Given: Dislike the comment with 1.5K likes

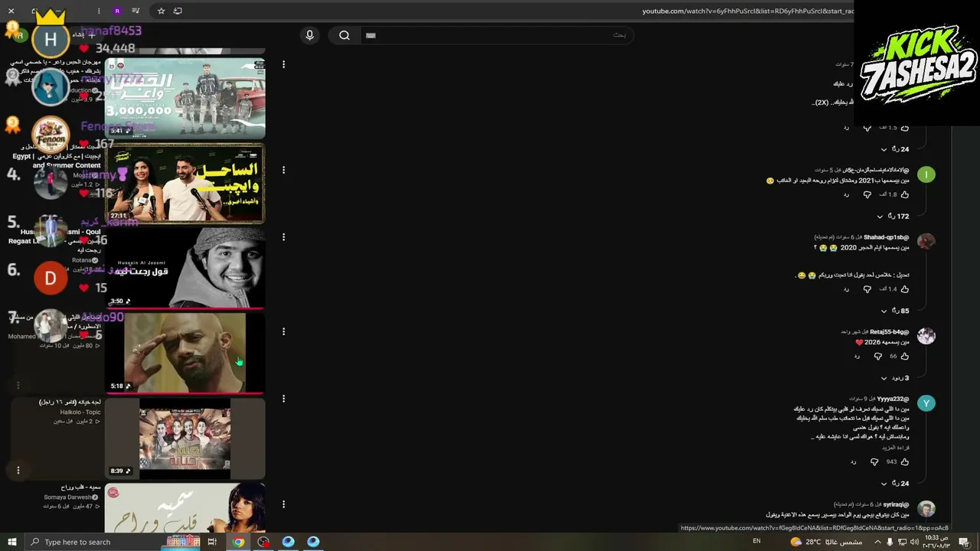Looking at the screenshot, I should coord(867,127).
